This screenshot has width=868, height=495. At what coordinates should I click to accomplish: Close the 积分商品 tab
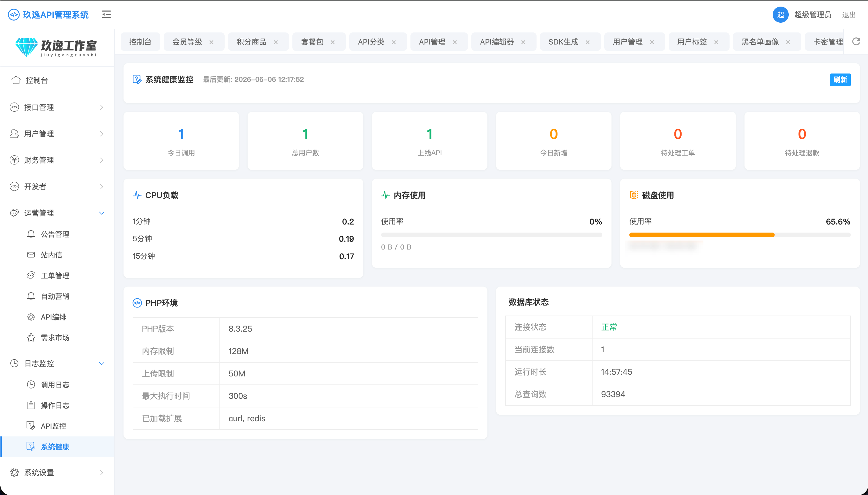click(276, 42)
